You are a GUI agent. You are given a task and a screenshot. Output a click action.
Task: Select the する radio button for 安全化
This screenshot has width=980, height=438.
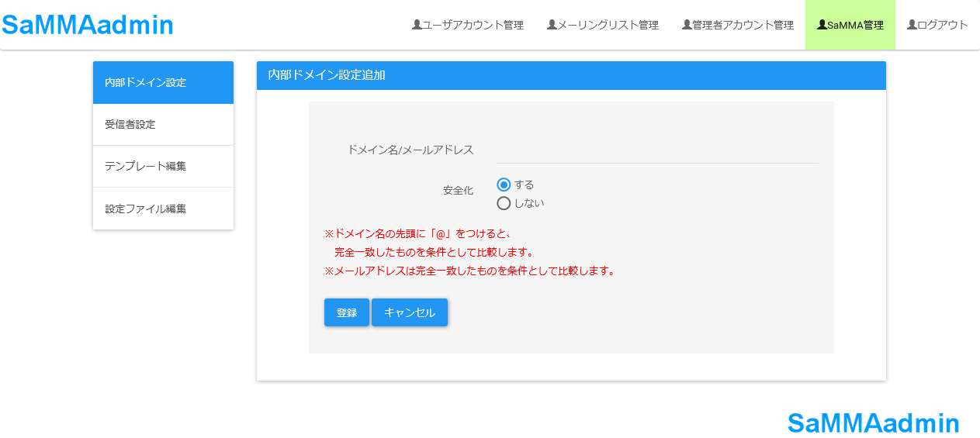point(504,185)
